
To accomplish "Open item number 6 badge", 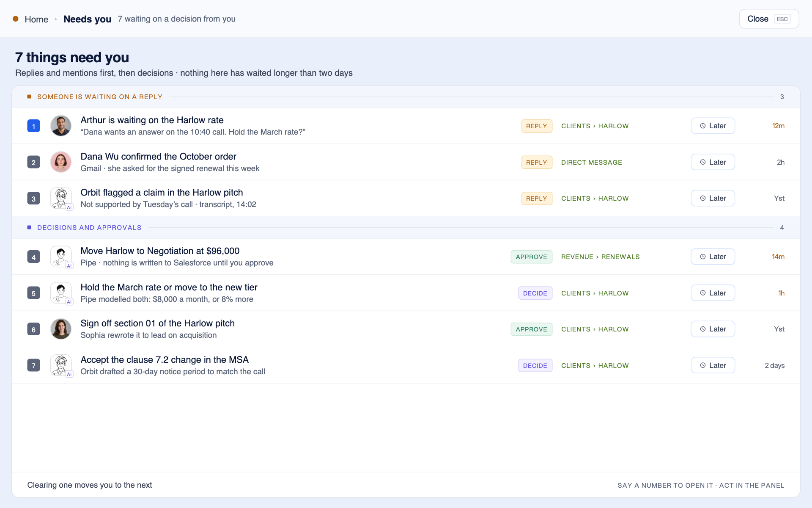I will tap(33, 329).
